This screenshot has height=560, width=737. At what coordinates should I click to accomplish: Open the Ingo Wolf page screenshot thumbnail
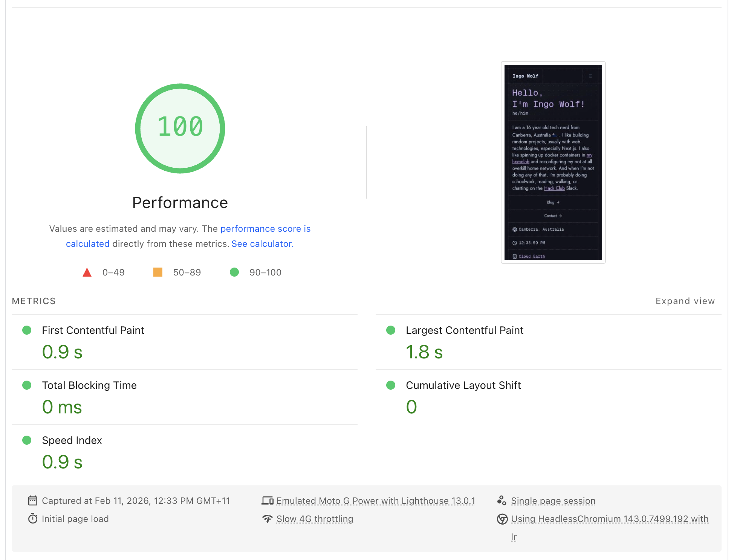[x=553, y=162]
